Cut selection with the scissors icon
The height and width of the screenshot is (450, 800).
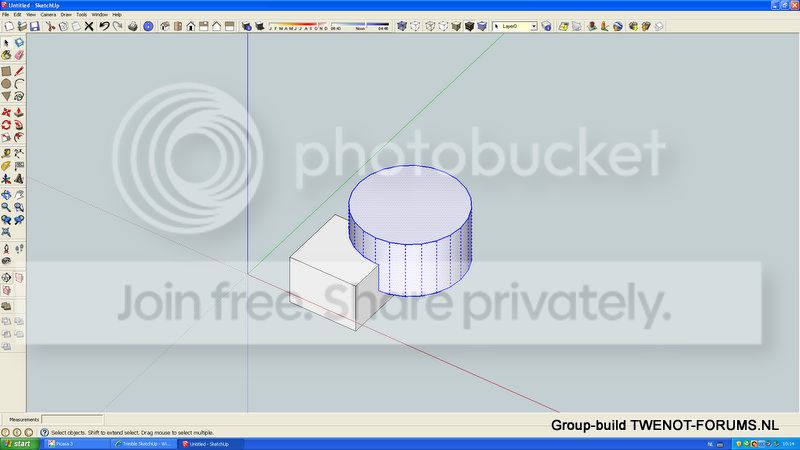(x=50, y=26)
